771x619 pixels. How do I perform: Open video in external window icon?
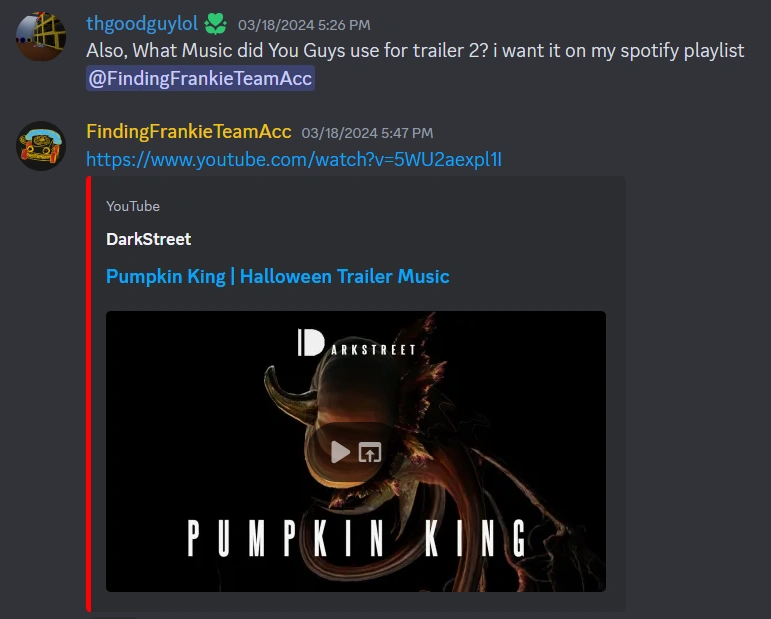coord(370,452)
